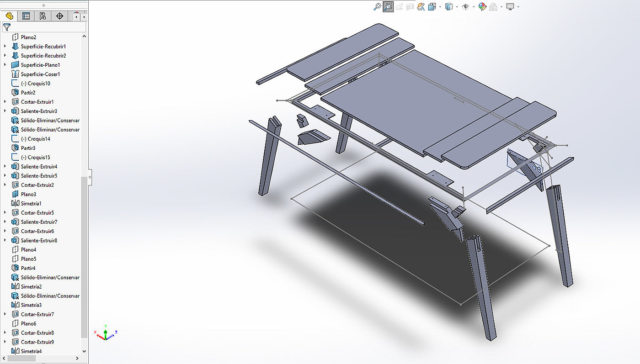Viewport: 640px width, 364px height.
Task: Click the Display Style icon
Action: pyautogui.click(x=449, y=6)
